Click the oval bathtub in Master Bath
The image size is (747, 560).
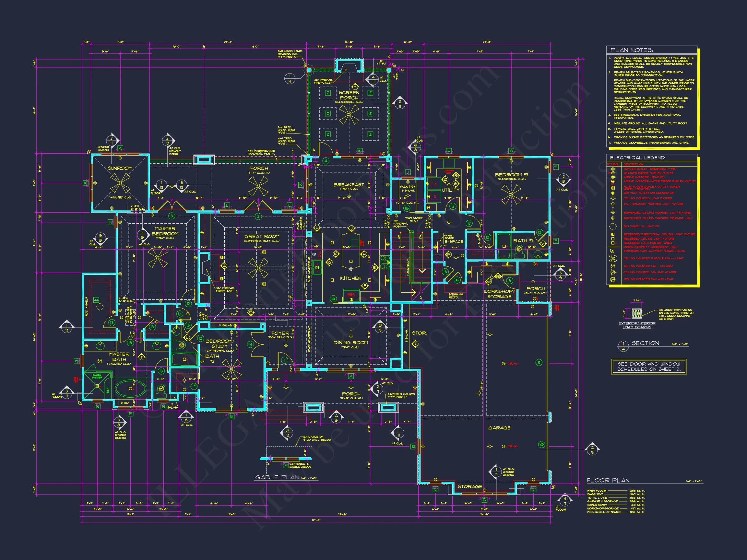[x=130, y=389]
